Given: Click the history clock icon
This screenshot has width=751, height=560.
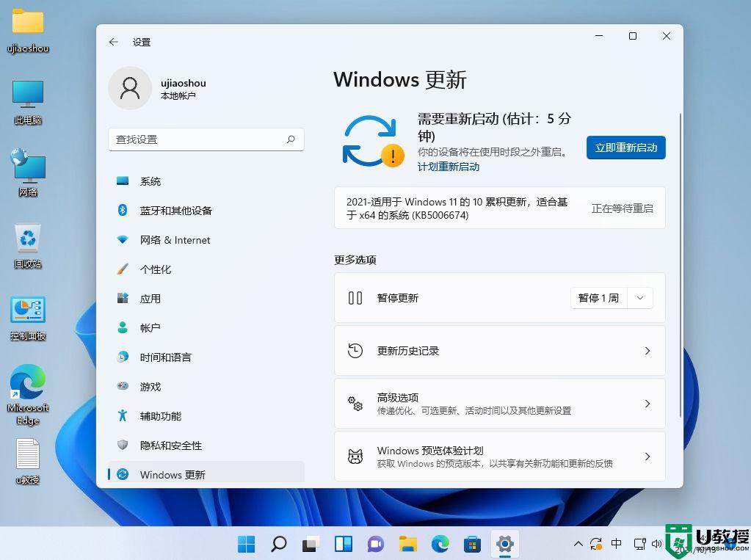Looking at the screenshot, I should click(x=355, y=351).
